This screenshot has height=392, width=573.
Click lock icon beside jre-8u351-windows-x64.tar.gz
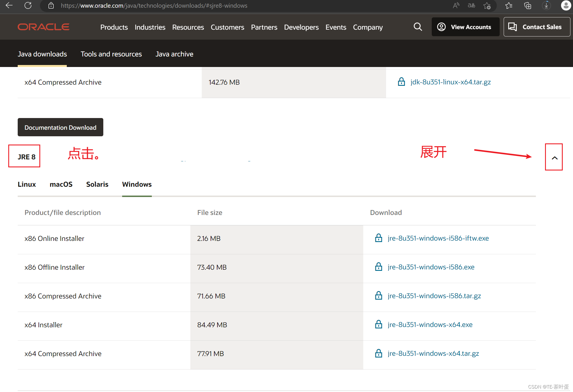(379, 354)
